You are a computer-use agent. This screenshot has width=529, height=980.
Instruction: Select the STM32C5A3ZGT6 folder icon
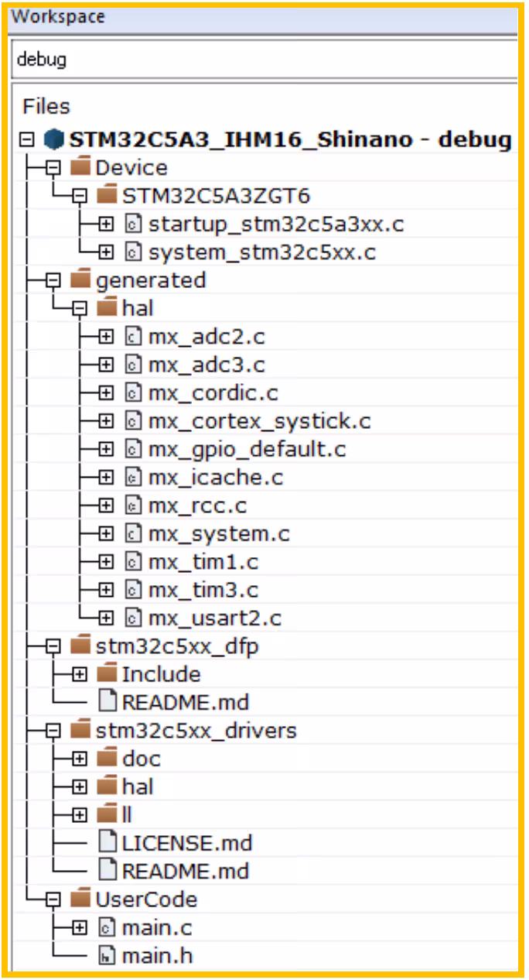[x=107, y=195]
